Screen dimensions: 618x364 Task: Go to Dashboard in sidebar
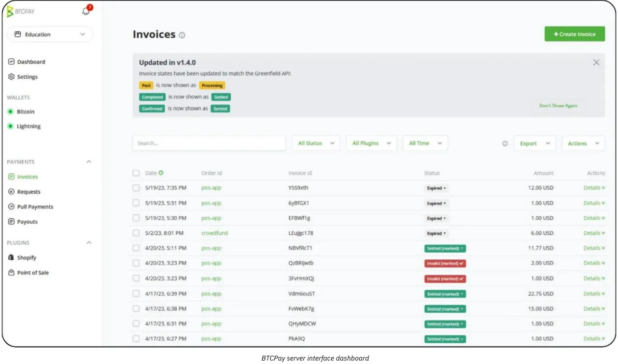pyautogui.click(x=31, y=62)
